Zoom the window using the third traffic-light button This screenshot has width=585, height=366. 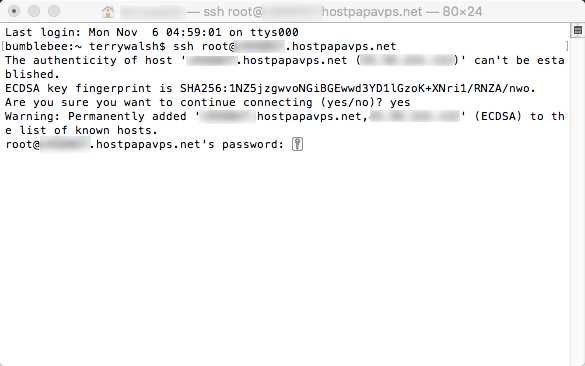(x=54, y=11)
